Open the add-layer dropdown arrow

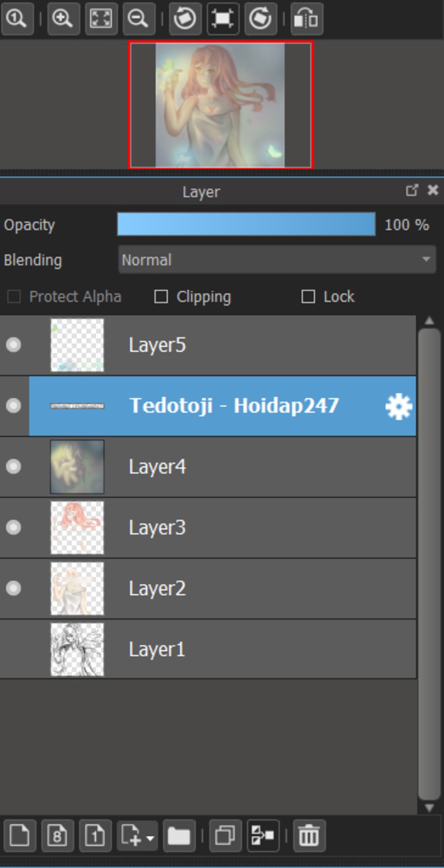(150, 838)
